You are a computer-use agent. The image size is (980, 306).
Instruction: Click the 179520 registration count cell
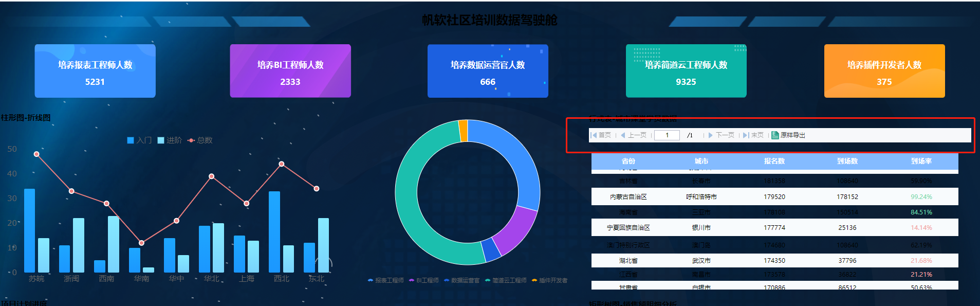click(x=774, y=196)
